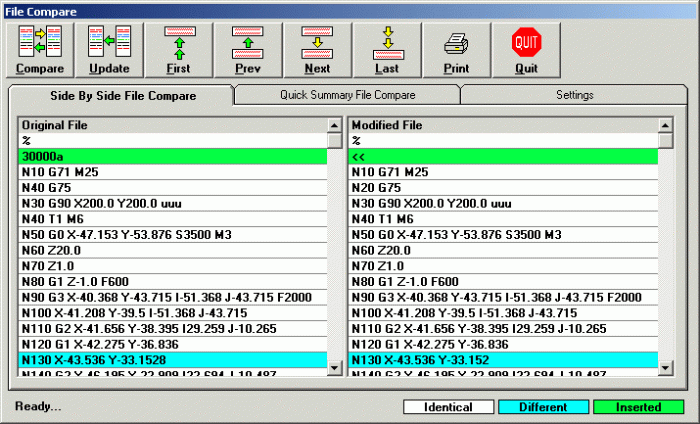Select N50 G0 line in Original File
The image size is (700, 424).
click(173, 235)
